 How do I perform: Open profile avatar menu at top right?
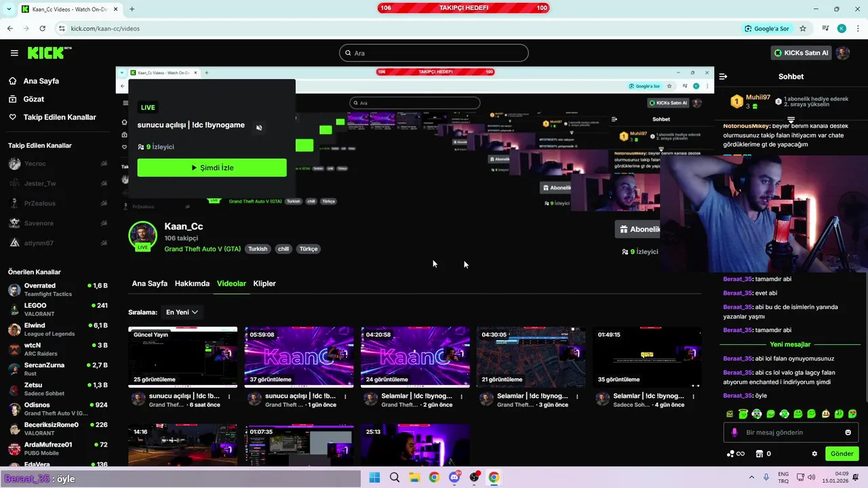(x=843, y=53)
